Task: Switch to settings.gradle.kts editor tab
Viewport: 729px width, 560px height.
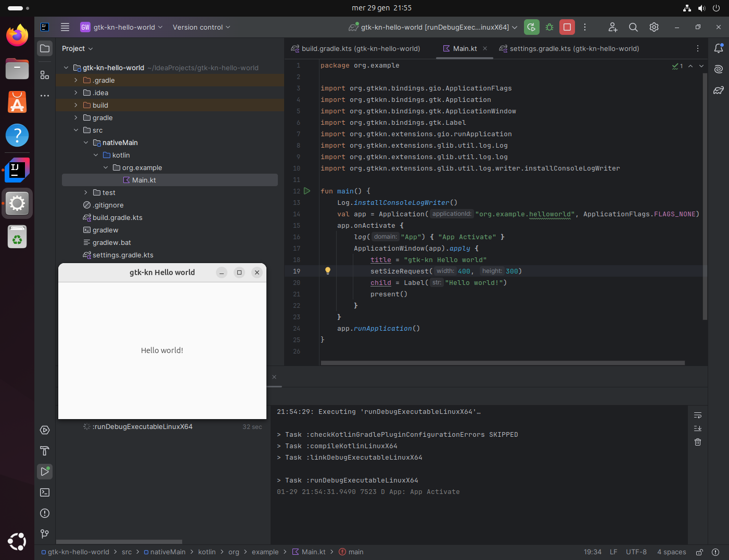Action: [x=569, y=48]
